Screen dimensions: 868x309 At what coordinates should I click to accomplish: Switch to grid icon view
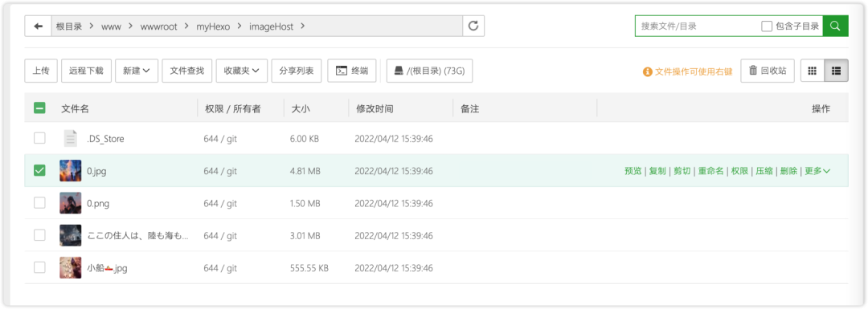click(x=813, y=71)
